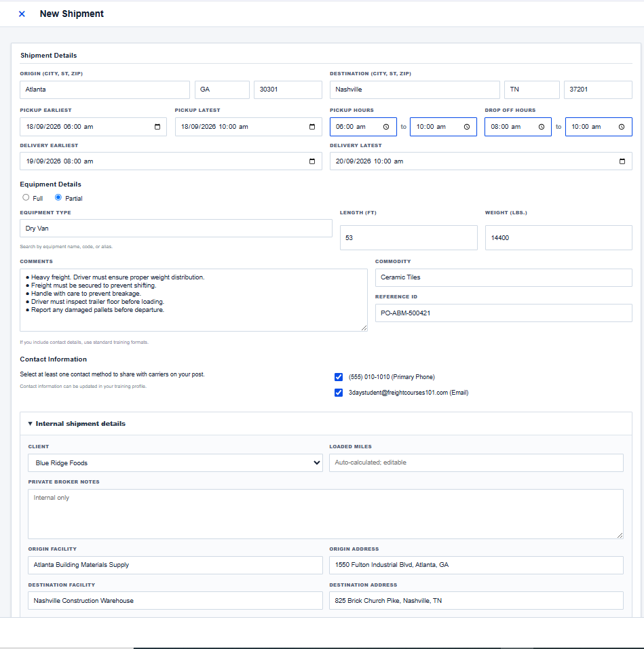Edit the Destination Address field
644x649 pixels.
476,601
